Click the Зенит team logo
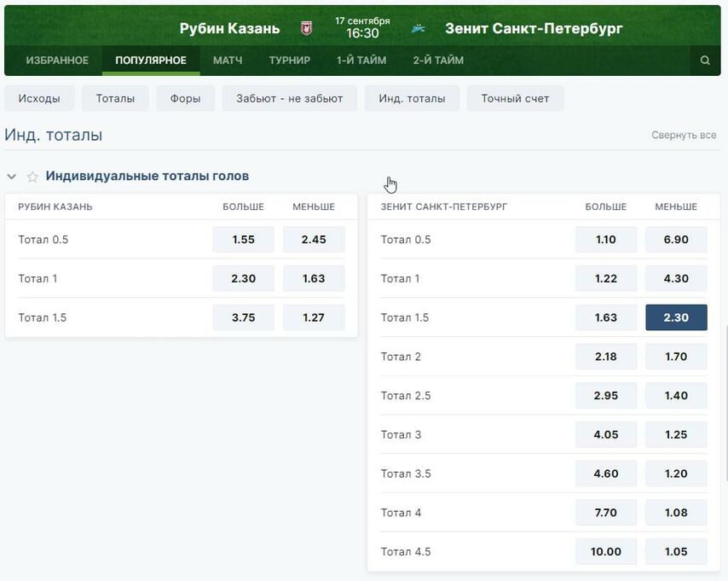The width and height of the screenshot is (728, 581). 418,29
